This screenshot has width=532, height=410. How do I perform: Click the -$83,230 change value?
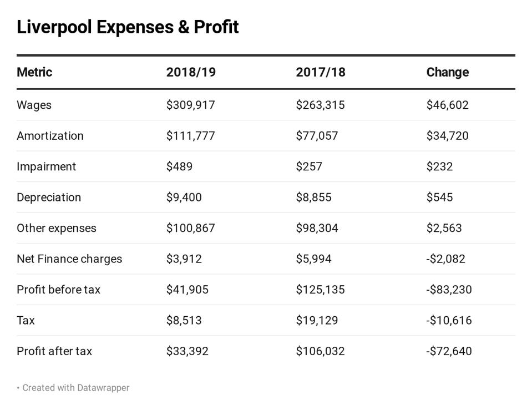point(449,290)
